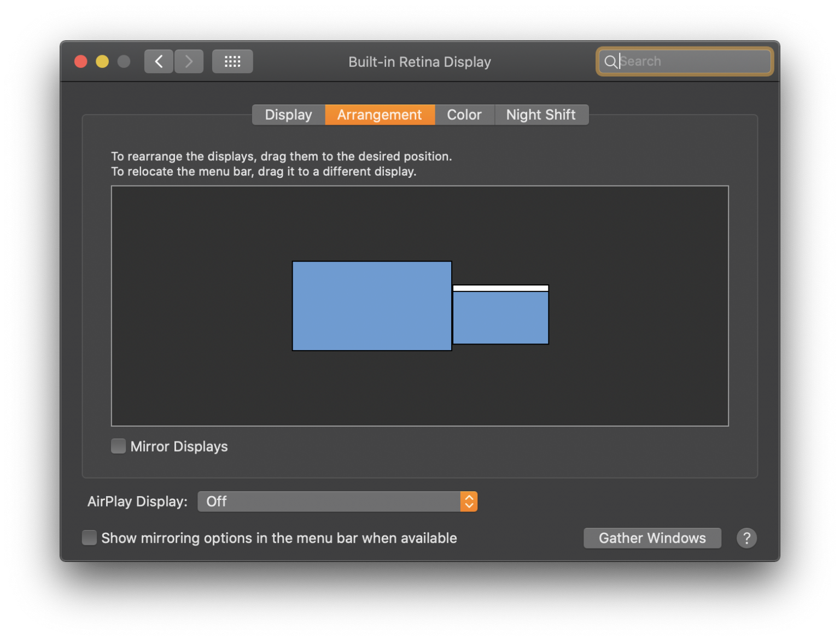The height and width of the screenshot is (641, 840).
Task: Check show mirroring options in menu bar
Action: click(x=89, y=538)
